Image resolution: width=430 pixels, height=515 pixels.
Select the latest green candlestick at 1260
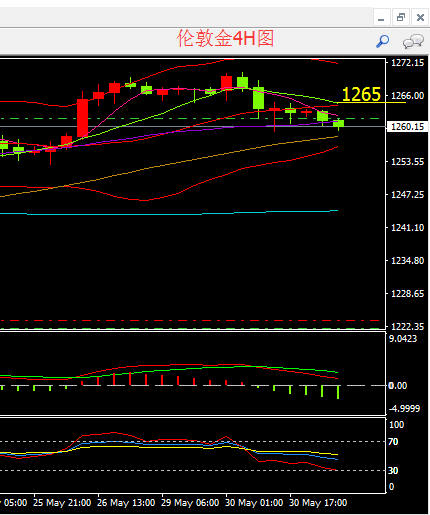tap(338, 124)
